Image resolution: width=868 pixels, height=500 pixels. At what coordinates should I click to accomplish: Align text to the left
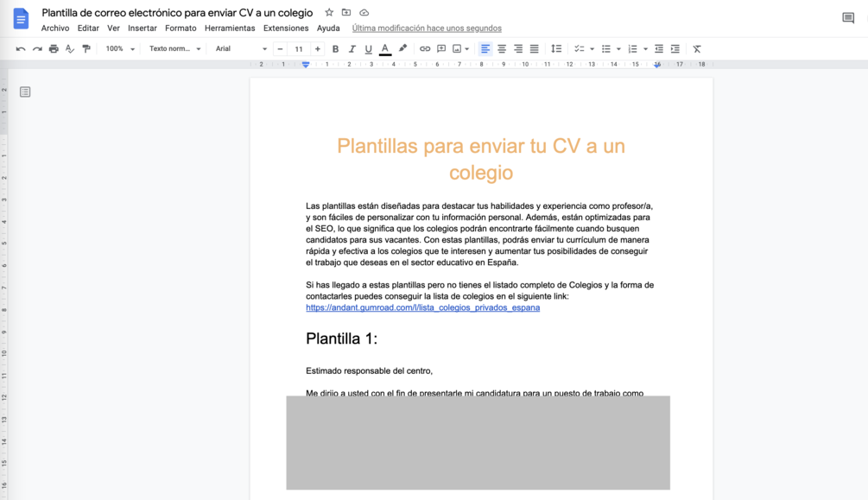[x=485, y=48]
